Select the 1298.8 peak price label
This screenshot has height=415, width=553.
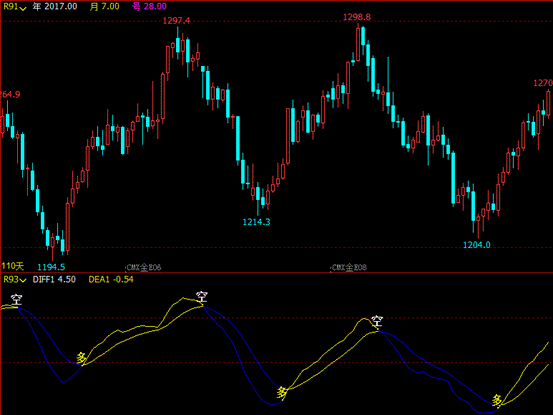(357, 17)
